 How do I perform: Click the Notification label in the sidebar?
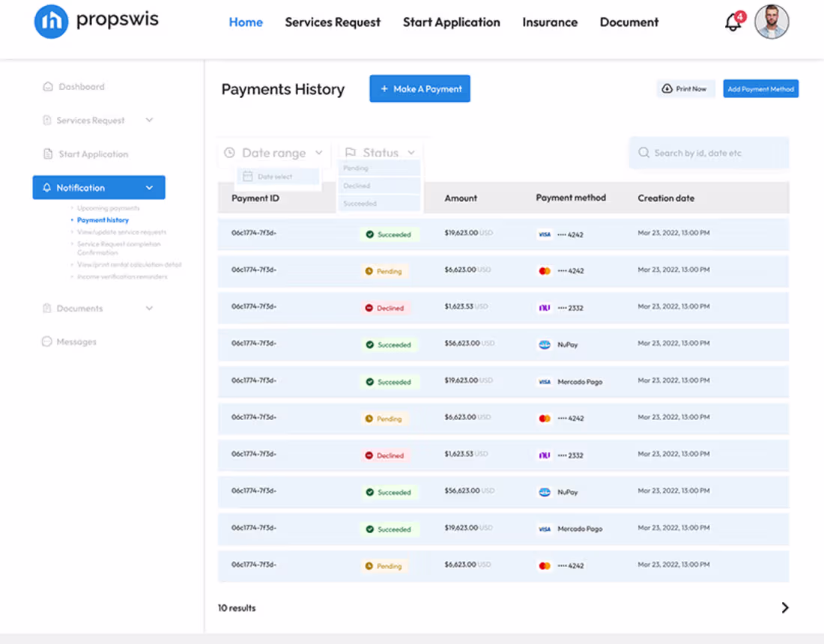[80, 187]
